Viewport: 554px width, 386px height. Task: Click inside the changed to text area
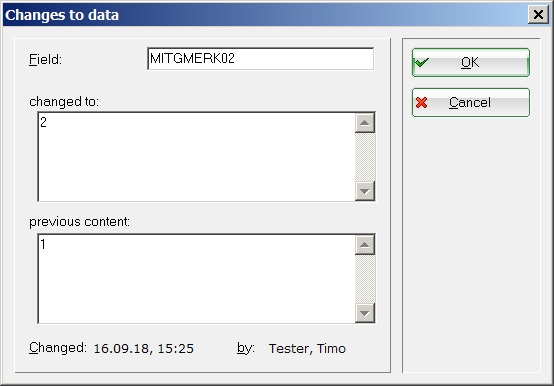(196, 157)
